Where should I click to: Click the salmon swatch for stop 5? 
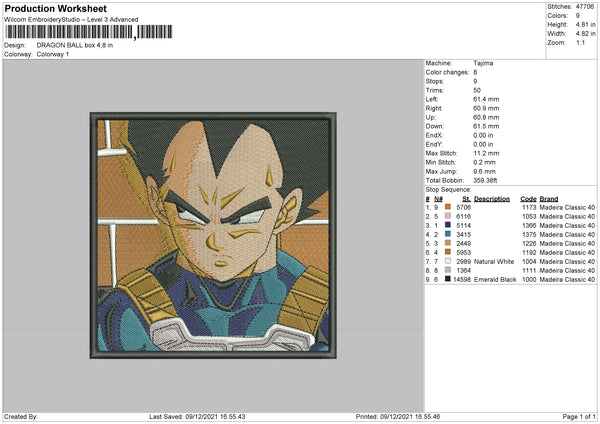448,243
